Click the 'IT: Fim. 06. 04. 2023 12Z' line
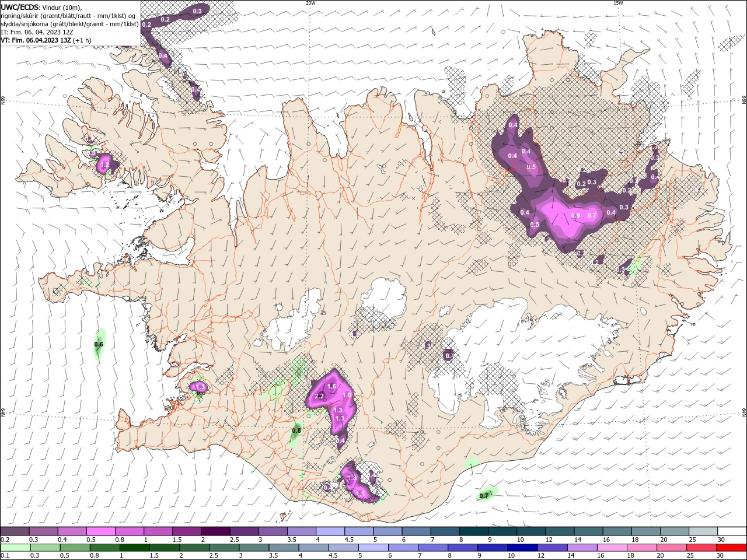 (x=37, y=32)
